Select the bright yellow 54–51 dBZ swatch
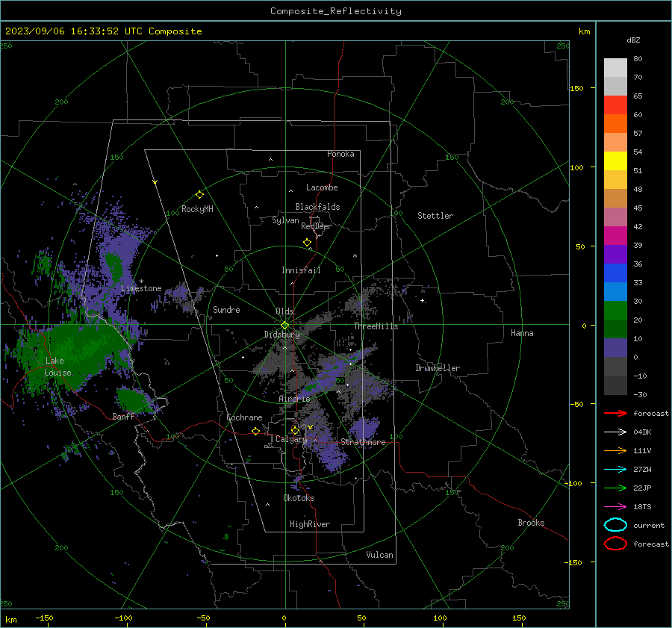This screenshot has width=672, height=628. point(615,161)
